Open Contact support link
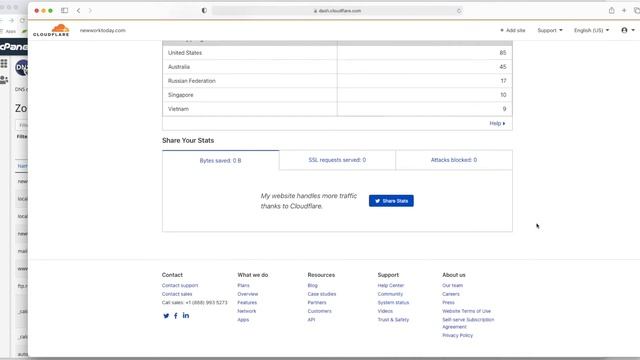 pyautogui.click(x=180, y=285)
